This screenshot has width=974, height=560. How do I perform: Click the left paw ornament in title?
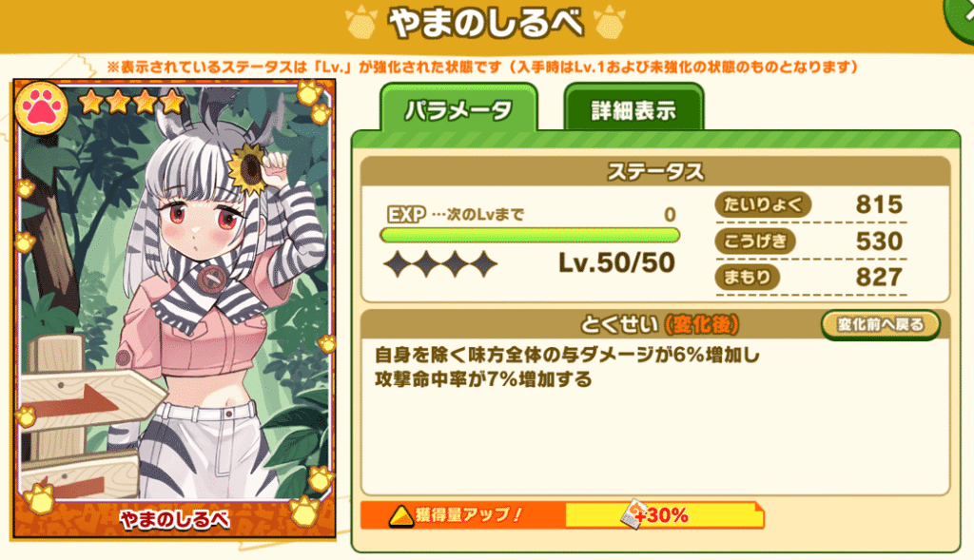point(360,23)
